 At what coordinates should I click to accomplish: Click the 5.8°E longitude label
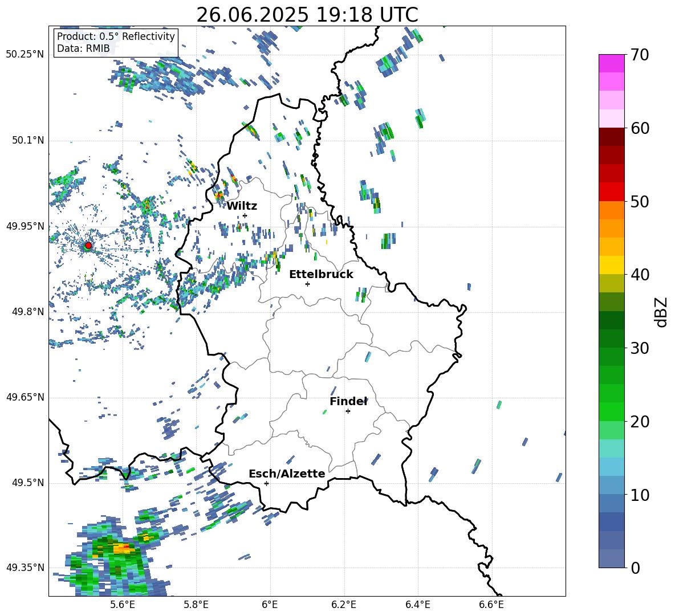(x=196, y=605)
